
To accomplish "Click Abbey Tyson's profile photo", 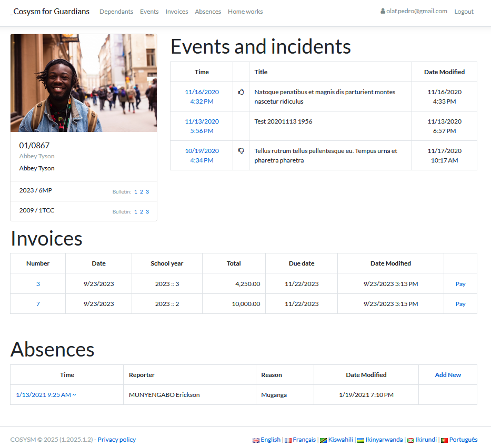I will click(84, 83).
